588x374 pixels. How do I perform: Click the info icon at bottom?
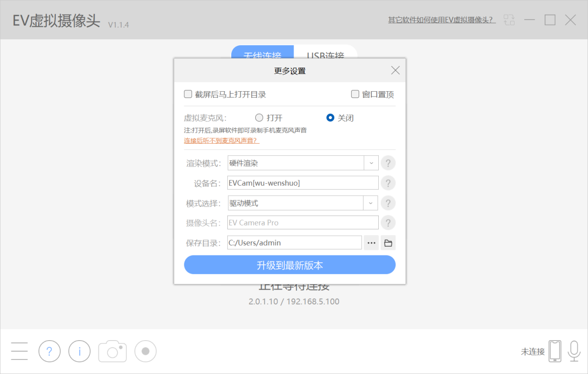pyautogui.click(x=79, y=351)
